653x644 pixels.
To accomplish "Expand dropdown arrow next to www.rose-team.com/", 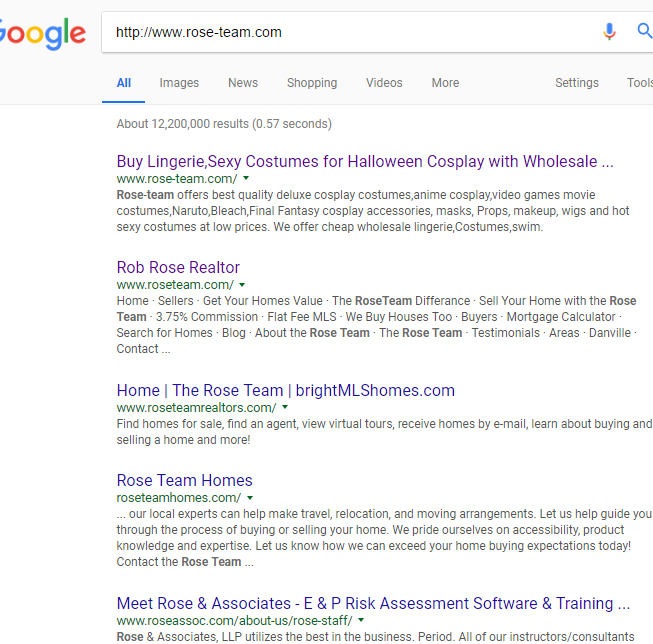I will (x=246, y=178).
